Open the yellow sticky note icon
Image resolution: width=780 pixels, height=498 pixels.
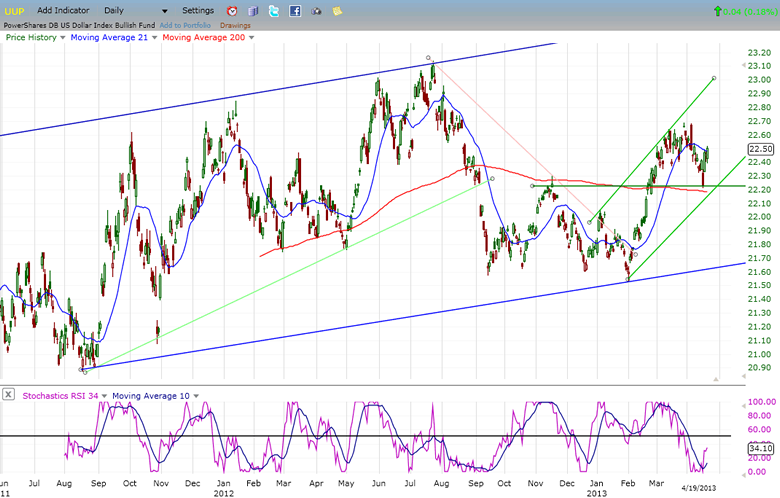(338, 10)
